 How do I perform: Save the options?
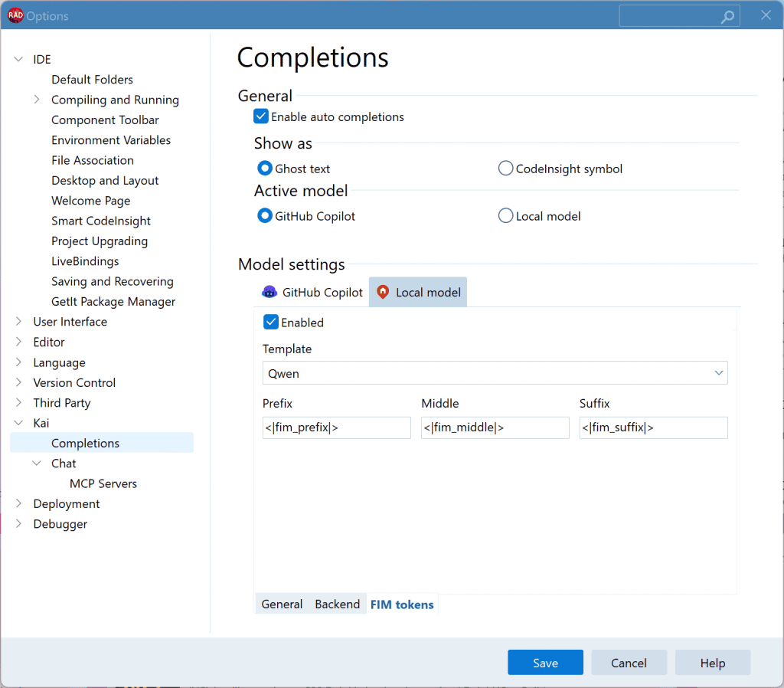click(545, 663)
